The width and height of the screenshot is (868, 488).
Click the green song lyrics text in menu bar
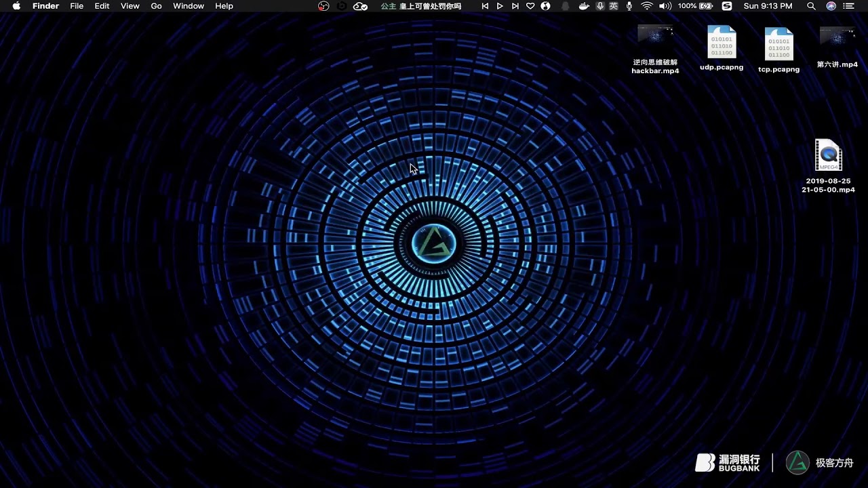(420, 6)
